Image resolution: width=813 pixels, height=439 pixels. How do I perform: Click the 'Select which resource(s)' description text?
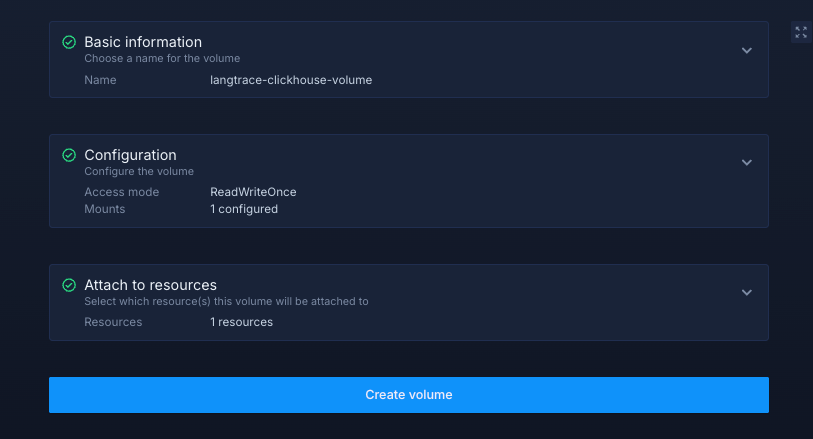coord(226,301)
